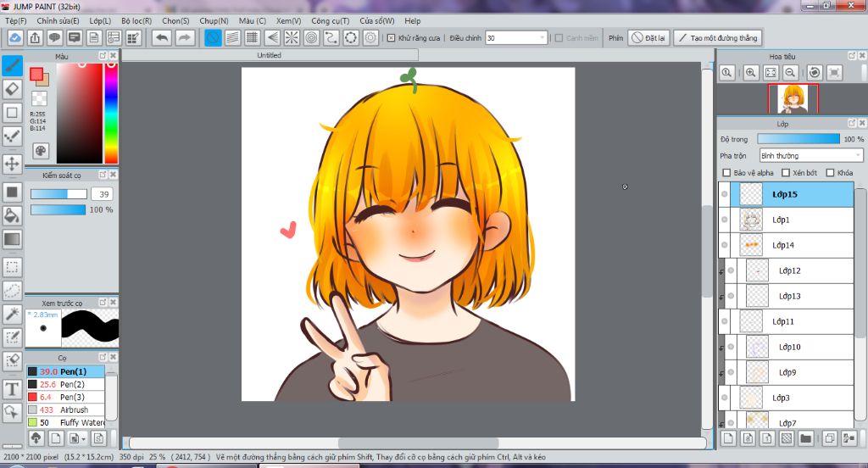The width and height of the screenshot is (868, 468).
Task: Turn snap off with the blue circle icon
Action: (213, 37)
